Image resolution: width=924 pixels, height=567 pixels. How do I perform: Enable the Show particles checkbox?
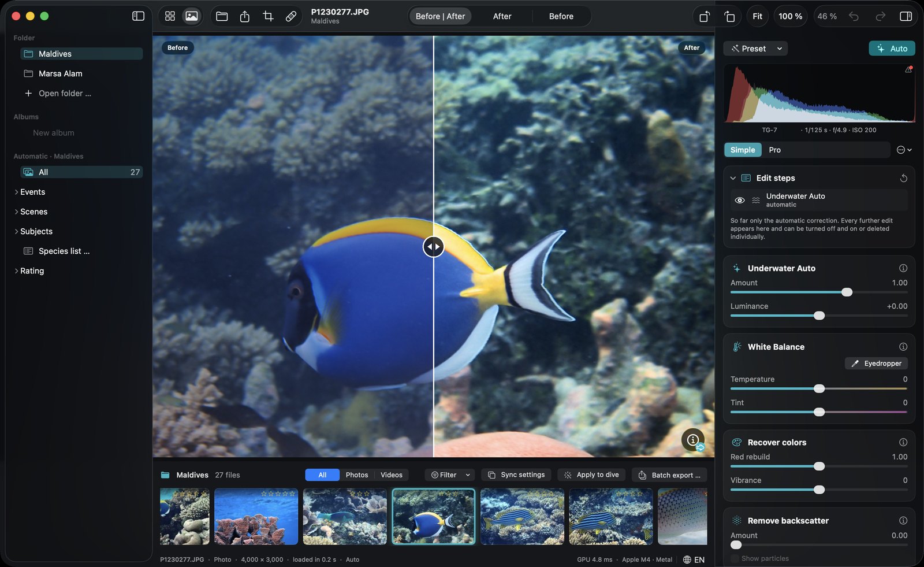click(735, 558)
